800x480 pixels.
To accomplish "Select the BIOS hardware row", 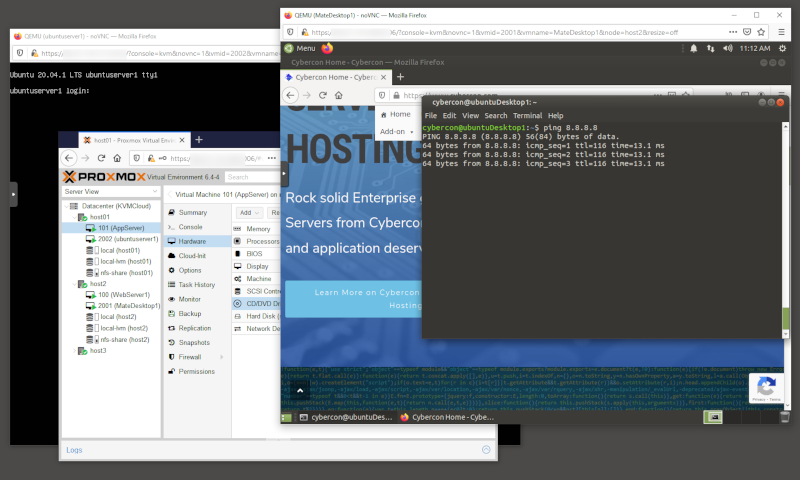I will pyautogui.click(x=257, y=254).
